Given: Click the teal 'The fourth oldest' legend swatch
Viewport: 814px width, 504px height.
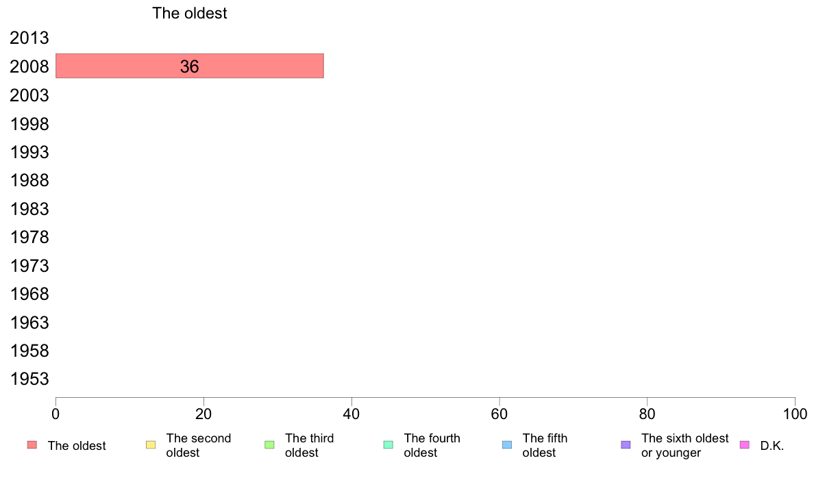Looking at the screenshot, I should [x=388, y=445].
